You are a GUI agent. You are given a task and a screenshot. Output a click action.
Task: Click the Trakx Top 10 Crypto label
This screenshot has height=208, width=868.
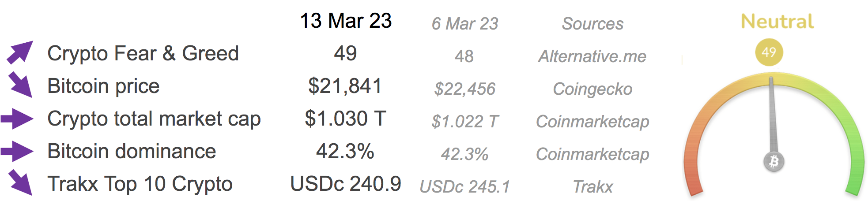[x=140, y=184]
